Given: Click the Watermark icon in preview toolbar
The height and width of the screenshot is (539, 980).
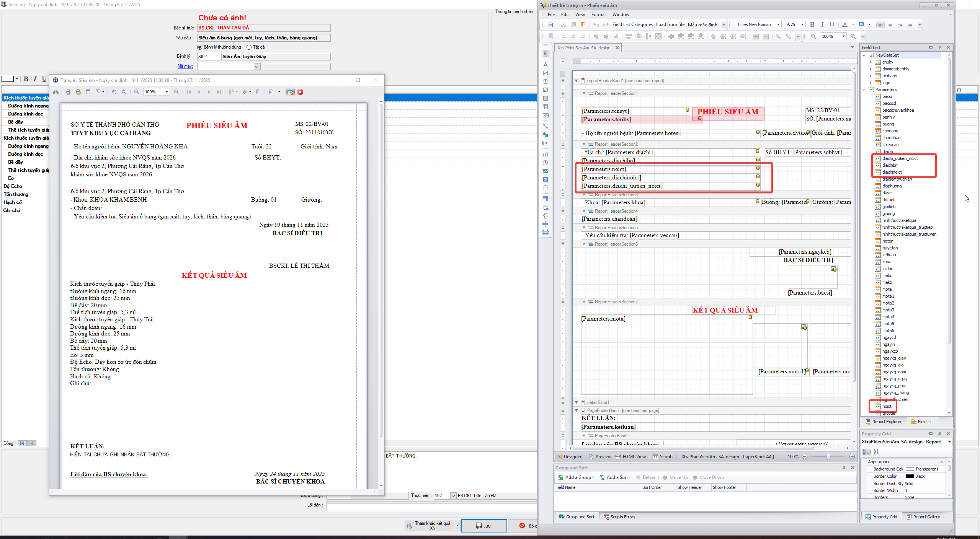Looking at the screenshot, I should click(258, 92).
